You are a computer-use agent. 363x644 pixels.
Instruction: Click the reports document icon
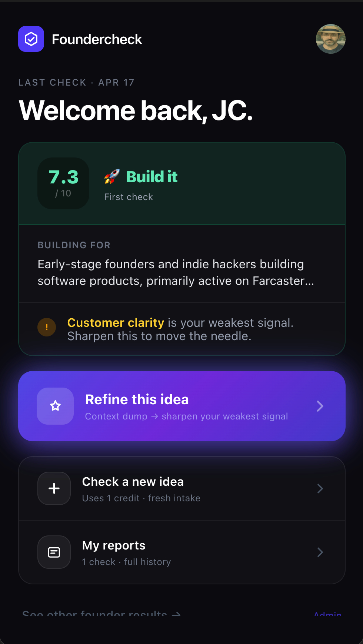[54, 552]
